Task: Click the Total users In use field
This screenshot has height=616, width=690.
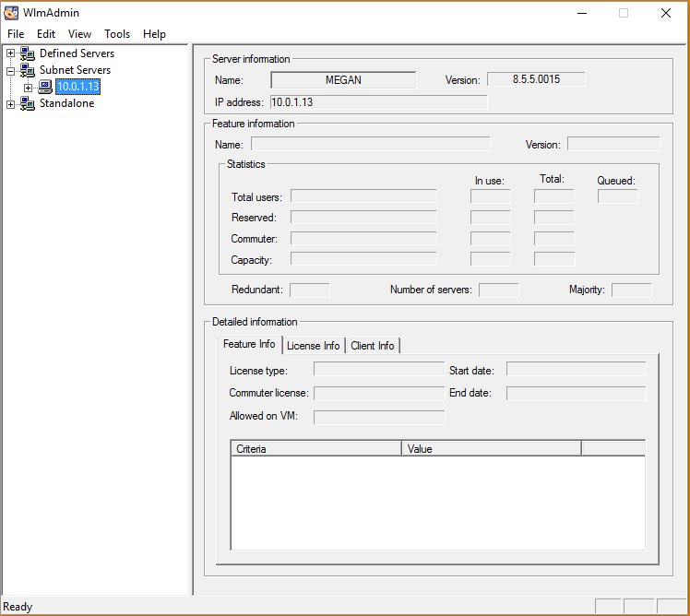Action: [x=490, y=196]
